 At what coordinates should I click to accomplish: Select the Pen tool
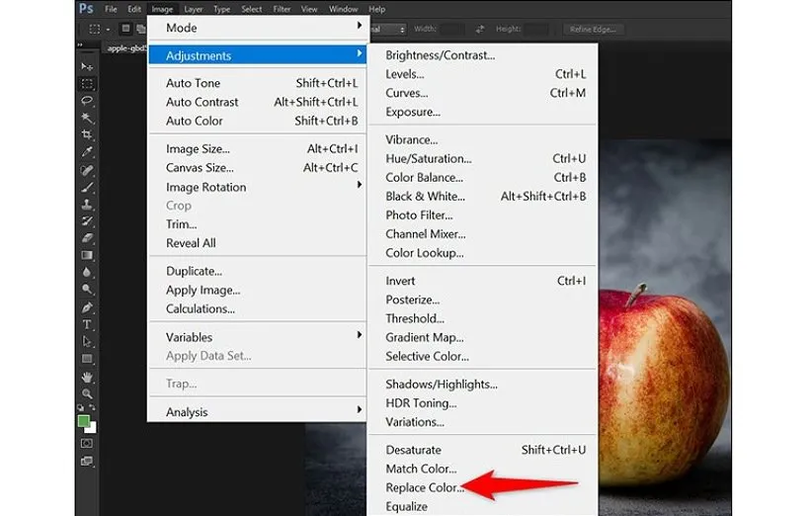tap(87, 307)
